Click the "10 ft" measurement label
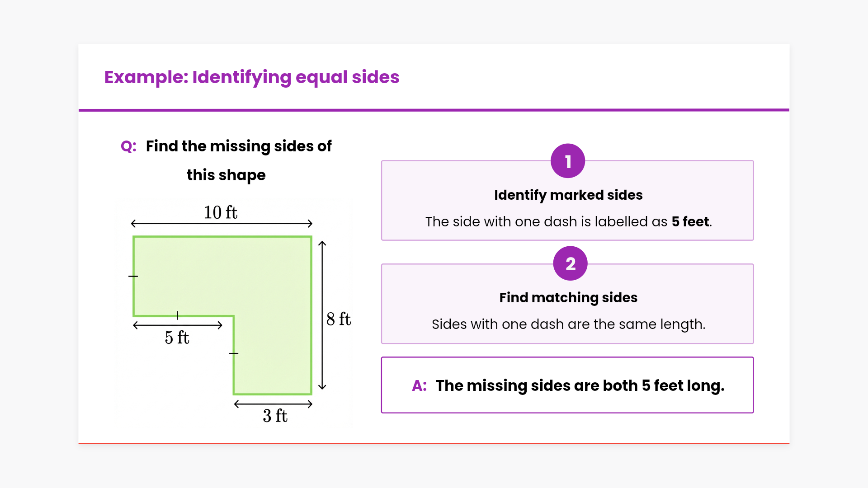 (221, 212)
